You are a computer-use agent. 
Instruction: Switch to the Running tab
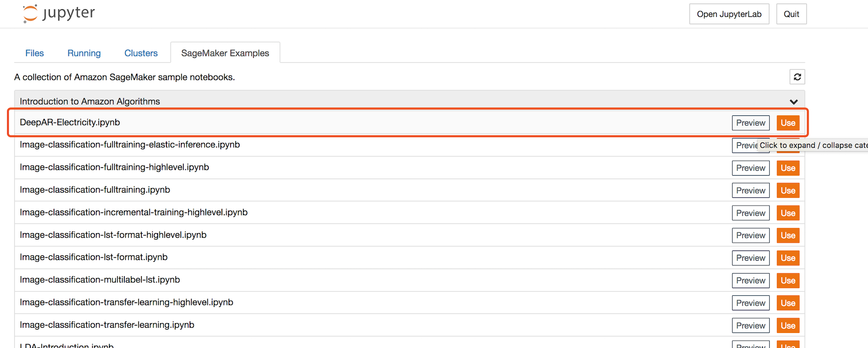[x=84, y=53]
